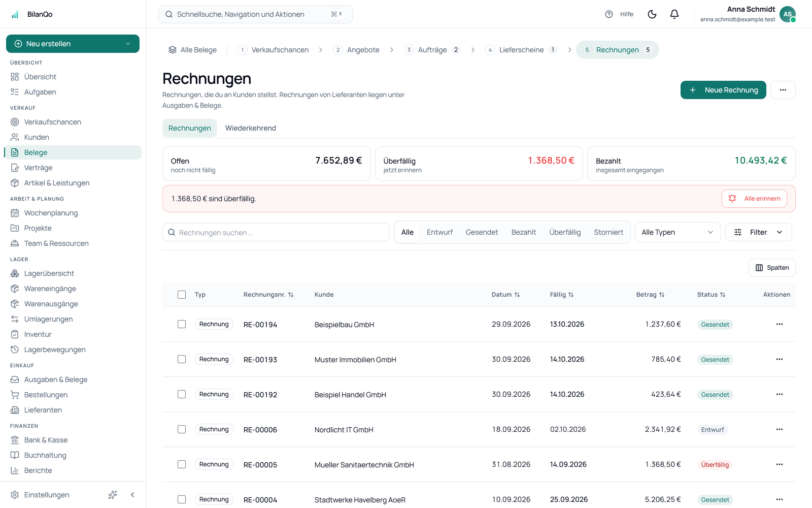812x508 pixels.
Task: Sort the table by Fällig column
Action: (x=562, y=295)
